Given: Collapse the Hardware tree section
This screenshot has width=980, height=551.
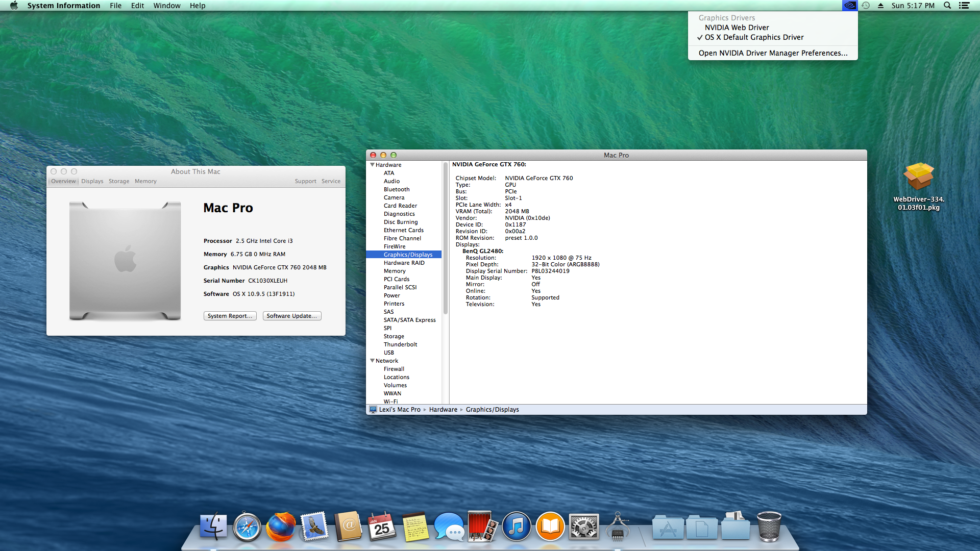Looking at the screenshot, I should (x=372, y=165).
